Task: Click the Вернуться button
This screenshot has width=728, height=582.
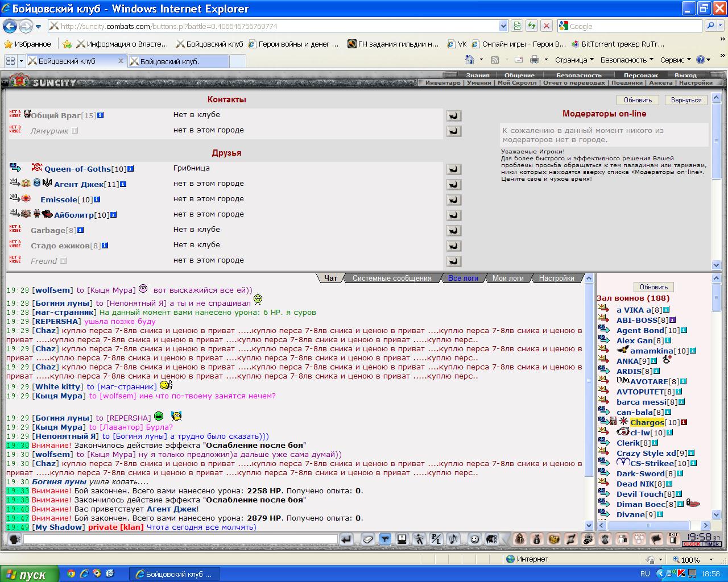Action: tap(686, 100)
